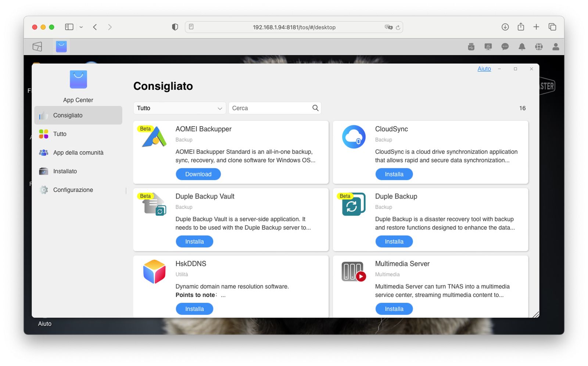Click the Multimedia Server title
This screenshot has height=366, width=588.
(x=402, y=264)
